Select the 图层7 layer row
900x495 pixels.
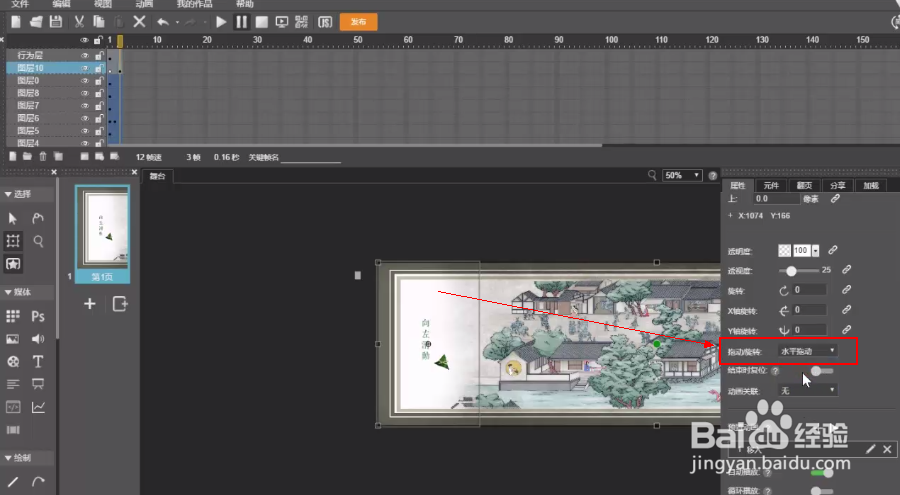[56, 106]
